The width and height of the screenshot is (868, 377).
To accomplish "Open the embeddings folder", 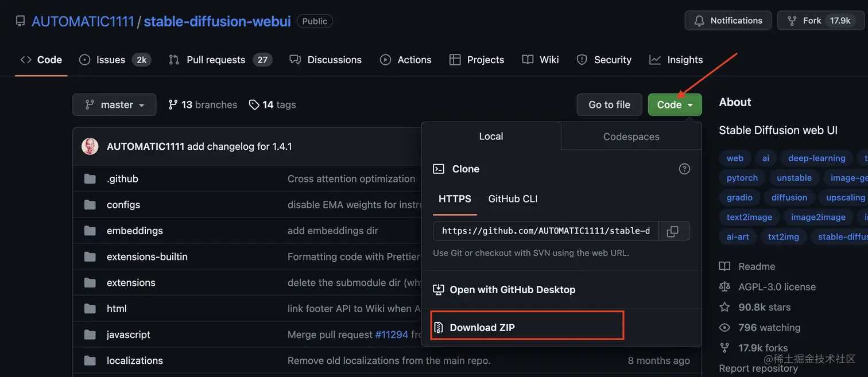I will 135,231.
